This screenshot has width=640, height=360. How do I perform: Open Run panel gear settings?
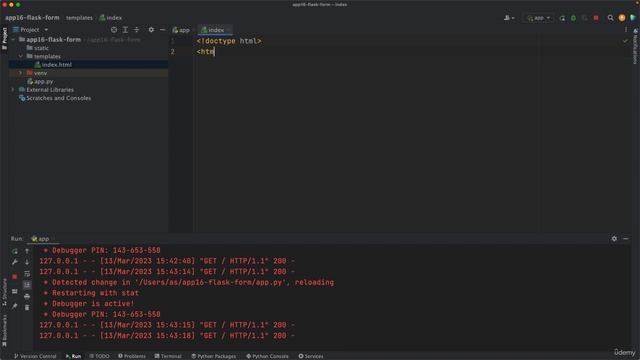coord(614,239)
